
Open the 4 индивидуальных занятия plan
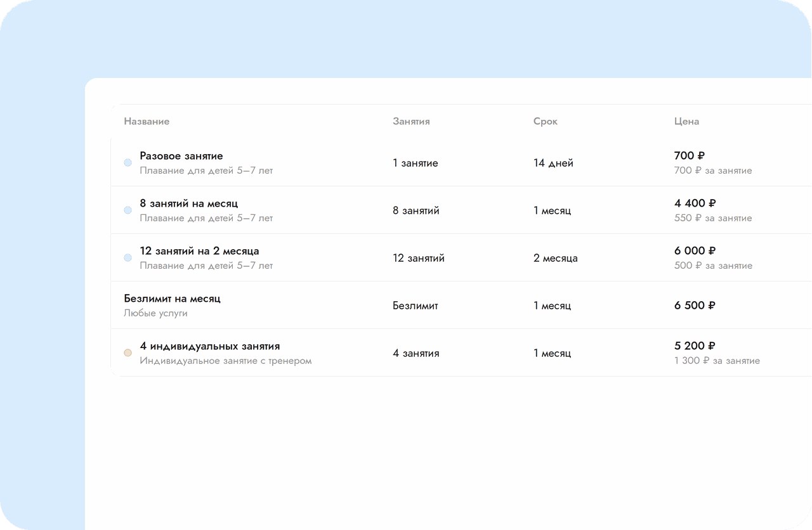pyautogui.click(x=461, y=353)
